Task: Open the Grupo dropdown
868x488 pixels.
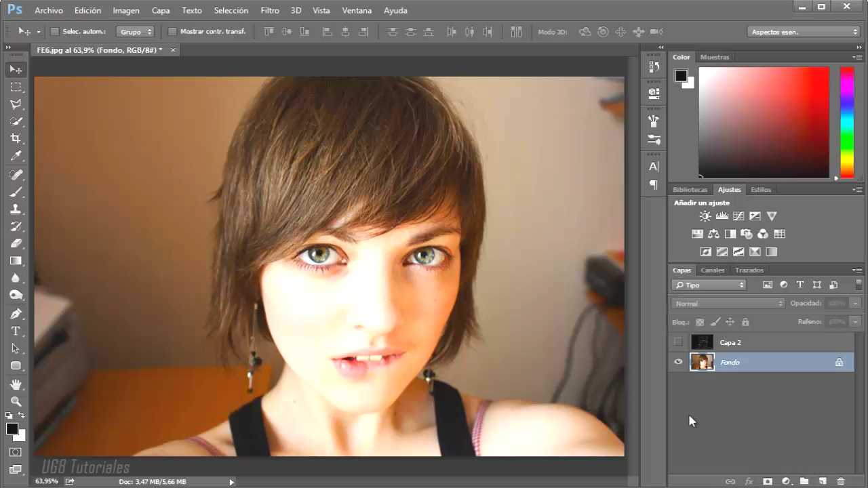Action: 135,32
